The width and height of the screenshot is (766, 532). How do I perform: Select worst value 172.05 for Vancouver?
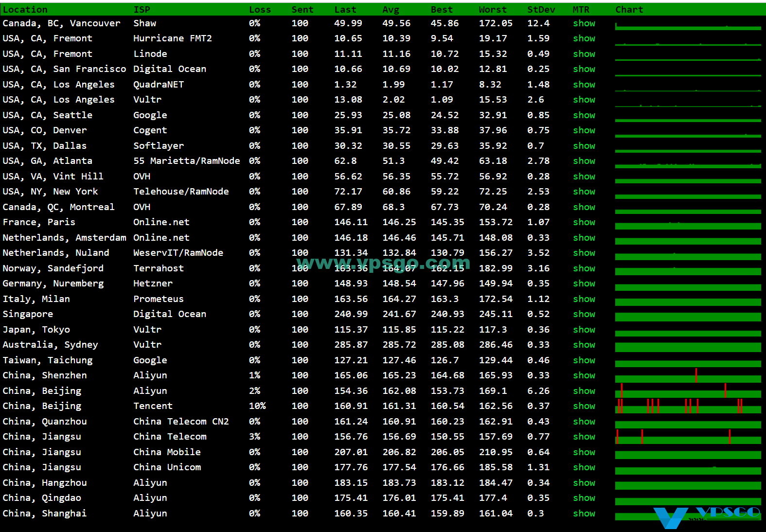(496, 23)
